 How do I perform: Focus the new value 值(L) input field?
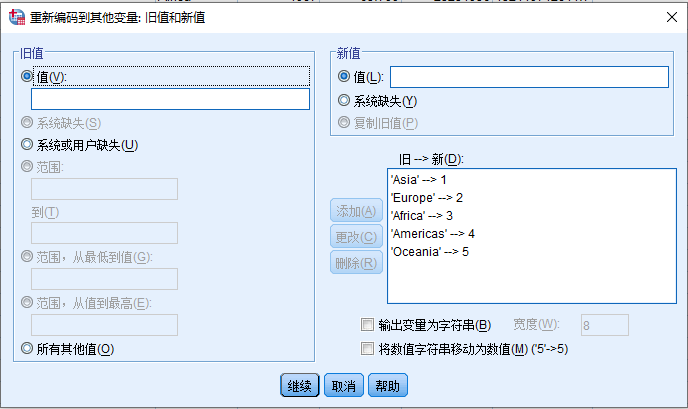pos(530,77)
